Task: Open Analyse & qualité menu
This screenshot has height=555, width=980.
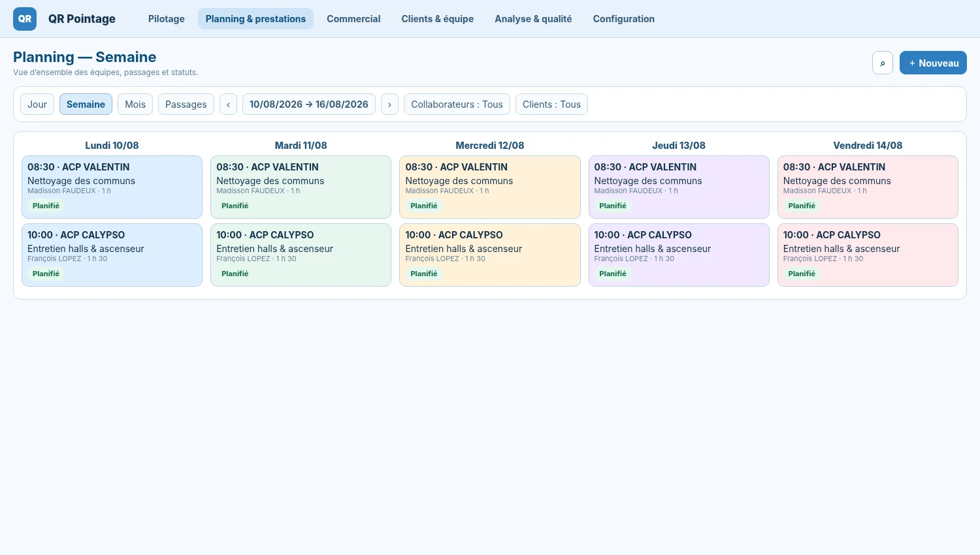Action: coord(533,19)
